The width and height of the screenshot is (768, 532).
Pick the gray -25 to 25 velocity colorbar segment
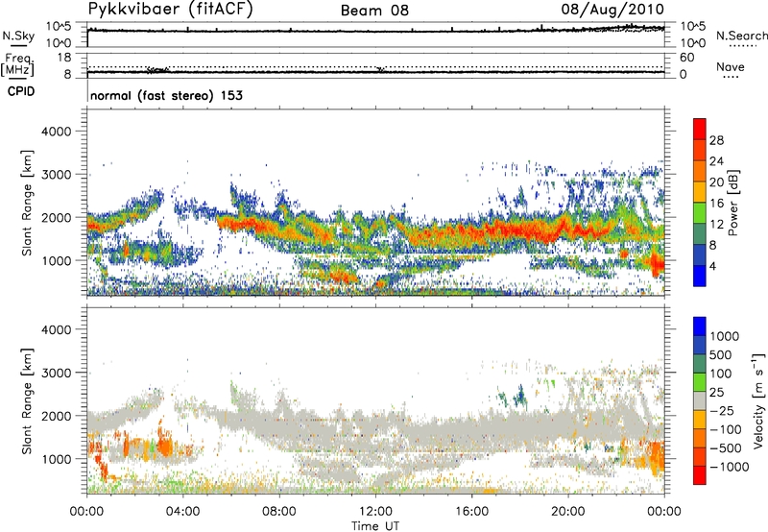[700, 400]
